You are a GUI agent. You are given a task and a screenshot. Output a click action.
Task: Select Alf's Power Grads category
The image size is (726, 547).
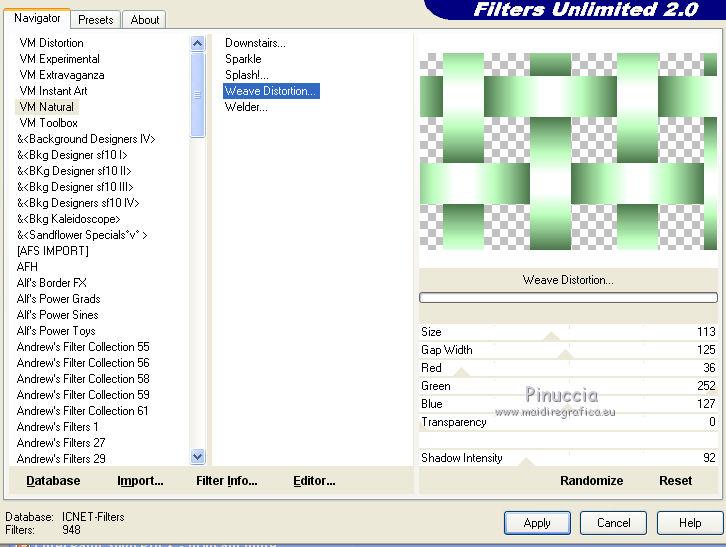[58, 299]
